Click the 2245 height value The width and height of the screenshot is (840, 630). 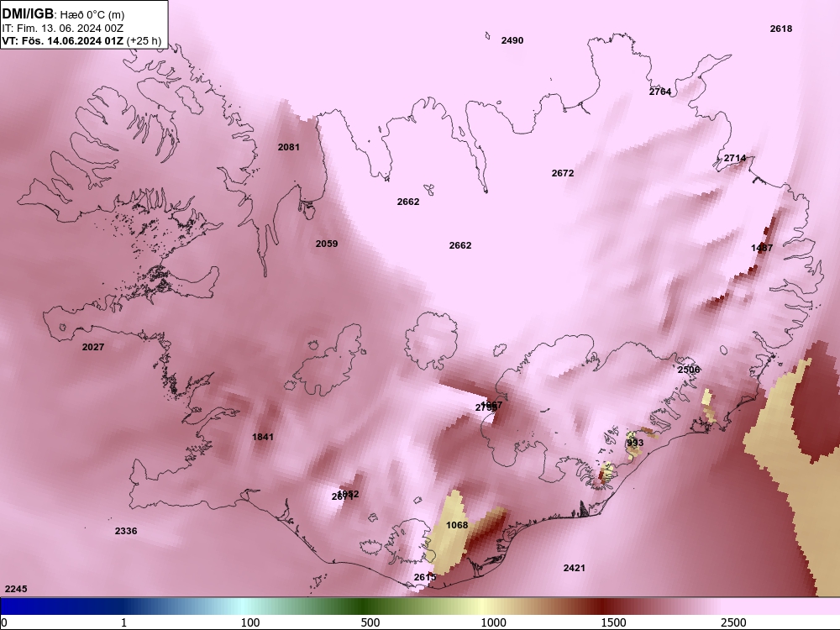tap(16, 589)
